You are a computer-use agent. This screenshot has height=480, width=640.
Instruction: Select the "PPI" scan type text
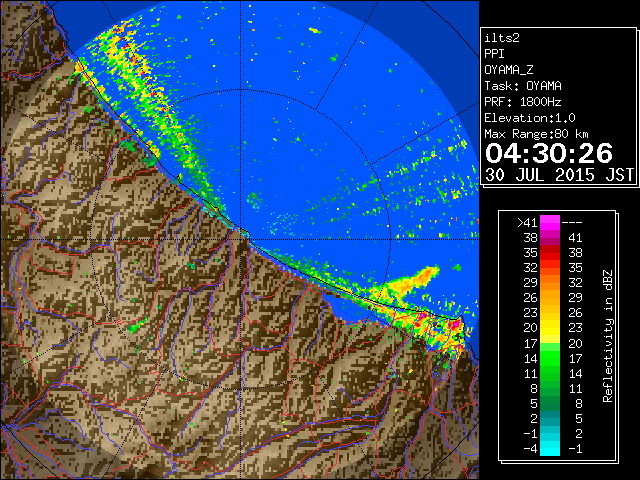click(494, 54)
